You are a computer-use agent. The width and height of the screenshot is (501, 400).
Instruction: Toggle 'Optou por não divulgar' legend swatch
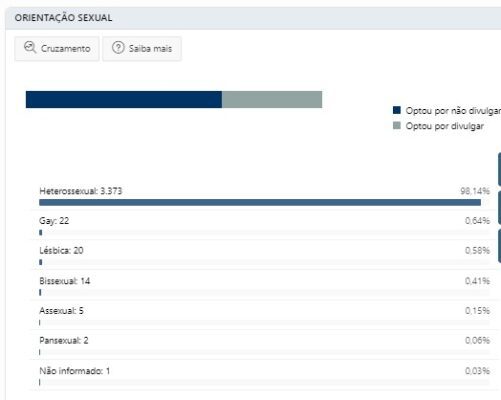(397, 110)
